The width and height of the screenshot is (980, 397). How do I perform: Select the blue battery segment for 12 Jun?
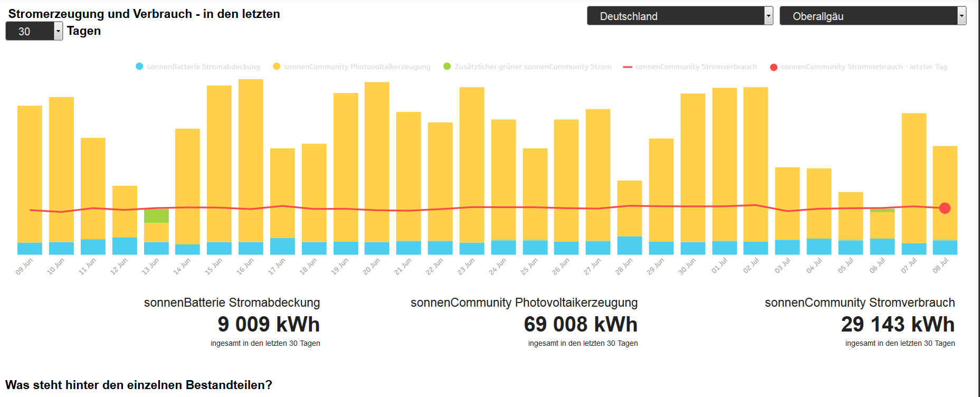pyautogui.click(x=125, y=246)
